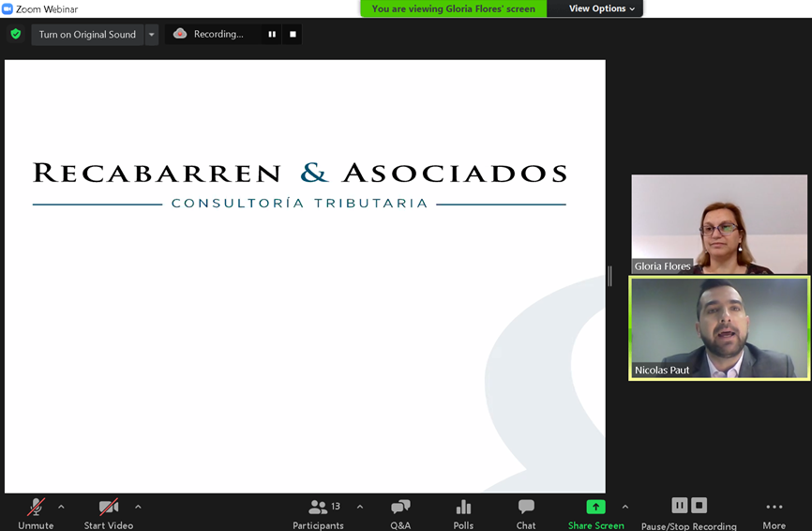Open the Polls panel
Screen dimensions: 812x531
click(463, 513)
